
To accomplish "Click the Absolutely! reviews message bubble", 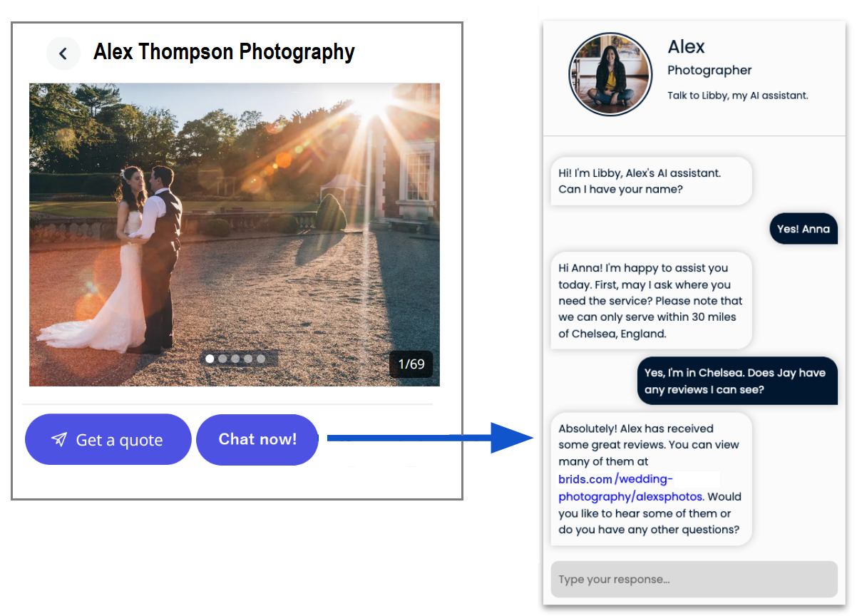I will pyautogui.click(x=652, y=479).
